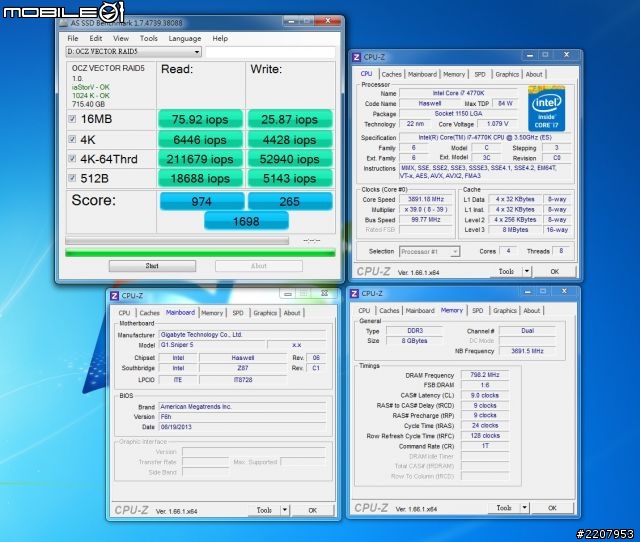Click the CPU-Z app icon in Memory window title
640x542 pixels.
coord(354,293)
